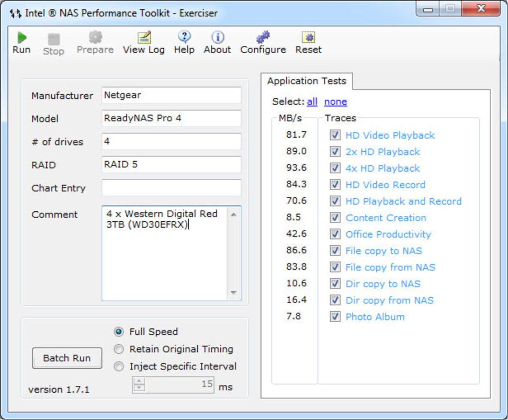This screenshot has width=508, height=420.
Task: Toggle File copy to NAS checkbox
Action: coord(335,250)
